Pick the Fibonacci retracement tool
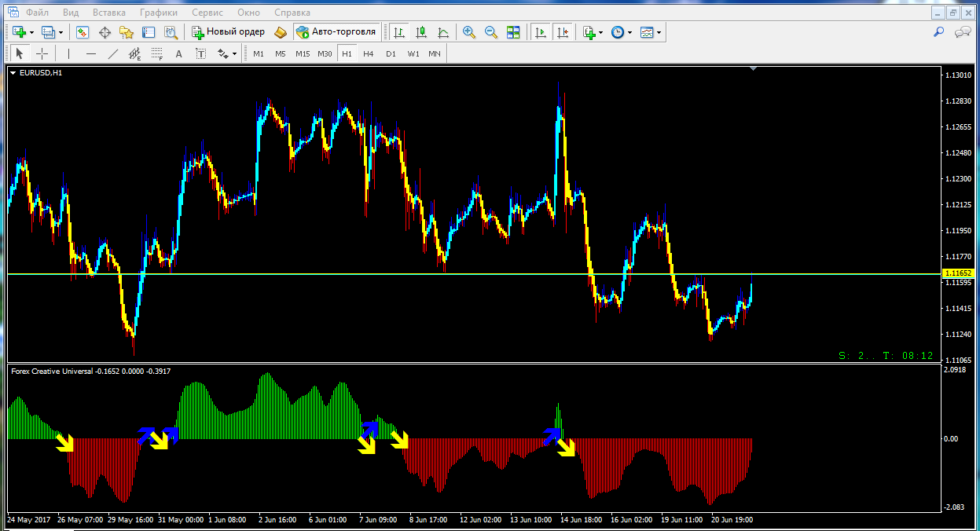 (156, 53)
